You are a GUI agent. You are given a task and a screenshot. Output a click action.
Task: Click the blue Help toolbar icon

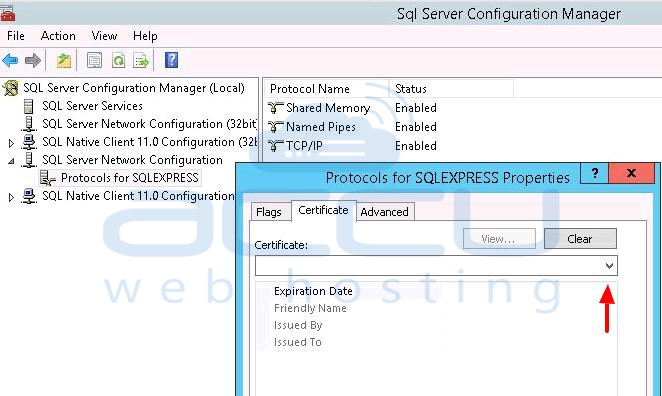point(171,60)
